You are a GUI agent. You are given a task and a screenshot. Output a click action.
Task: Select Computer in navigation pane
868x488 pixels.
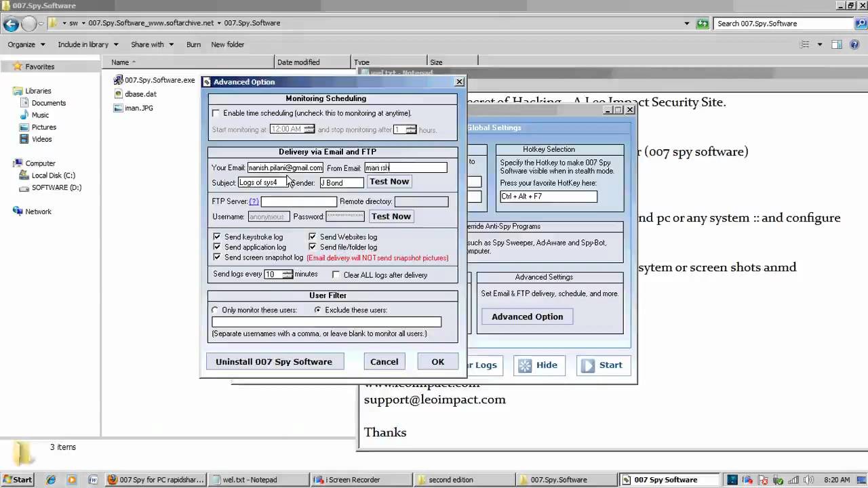pos(40,163)
